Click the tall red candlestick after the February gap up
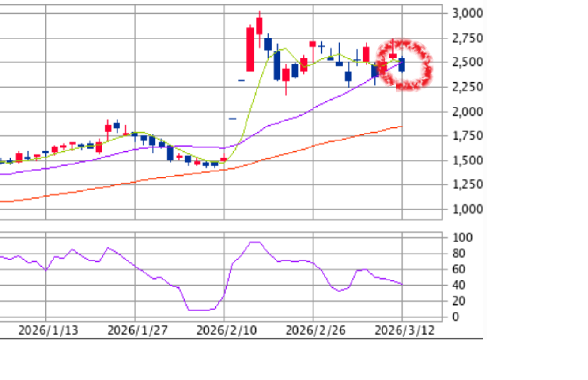 click(250, 49)
